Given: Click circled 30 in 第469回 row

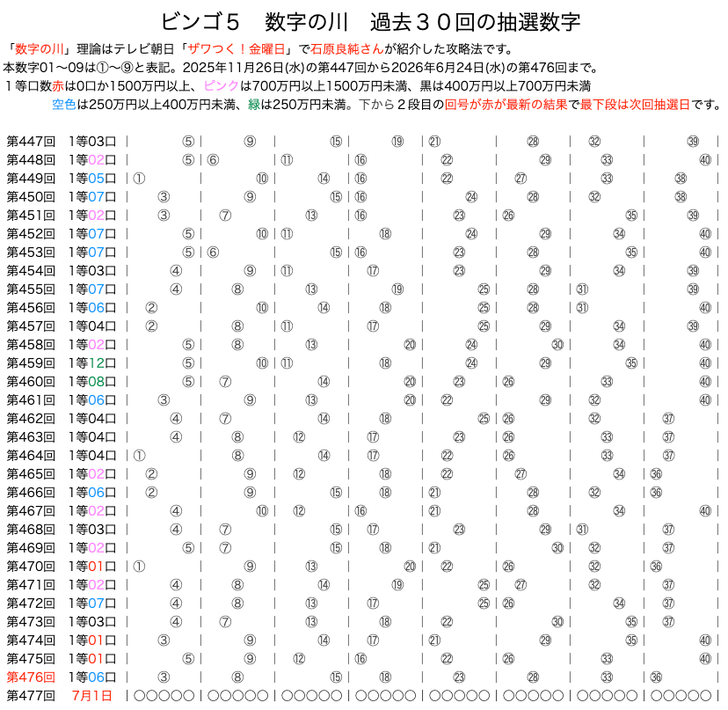Looking at the screenshot, I should click(x=557, y=548).
